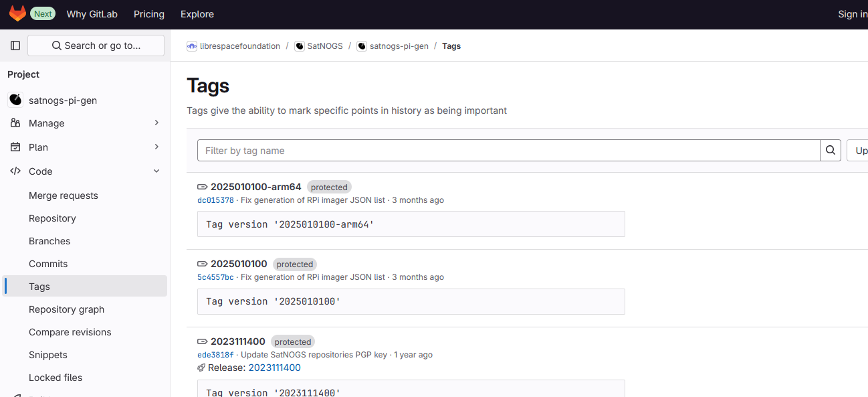Open Commits in sidebar
Screen dimensions: 868x397
point(48,264)
